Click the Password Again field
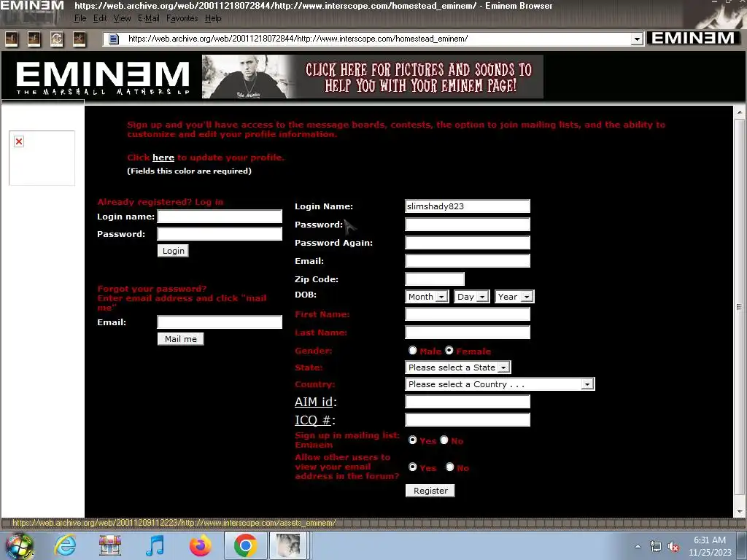Image resolution: width=747 pixels, height=560 pixels. (x=468, y=242)
